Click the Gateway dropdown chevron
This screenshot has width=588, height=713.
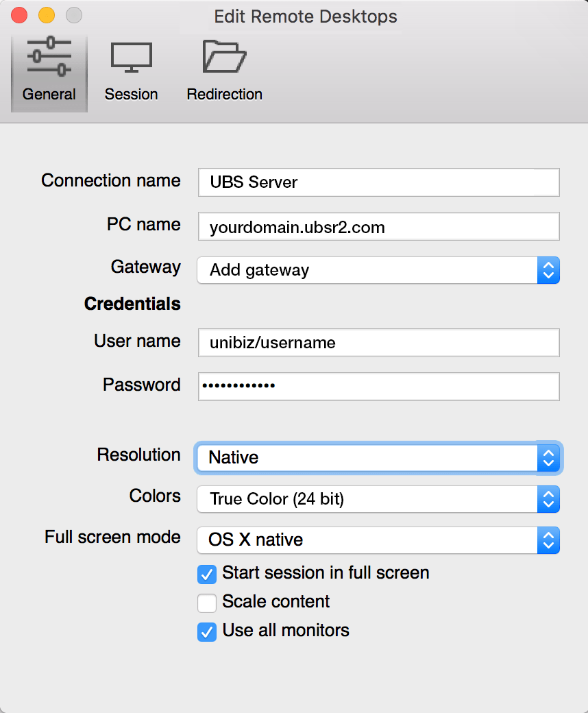coord(548,270)
